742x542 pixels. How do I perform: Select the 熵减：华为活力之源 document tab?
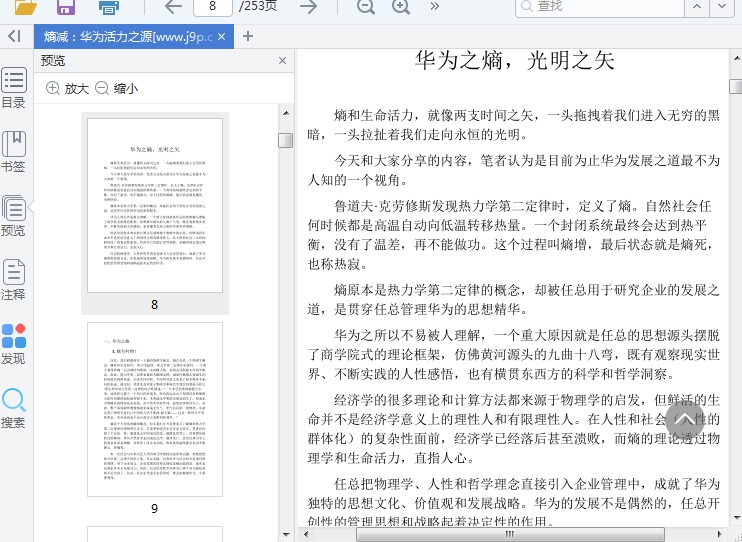[x=128, y=36]
